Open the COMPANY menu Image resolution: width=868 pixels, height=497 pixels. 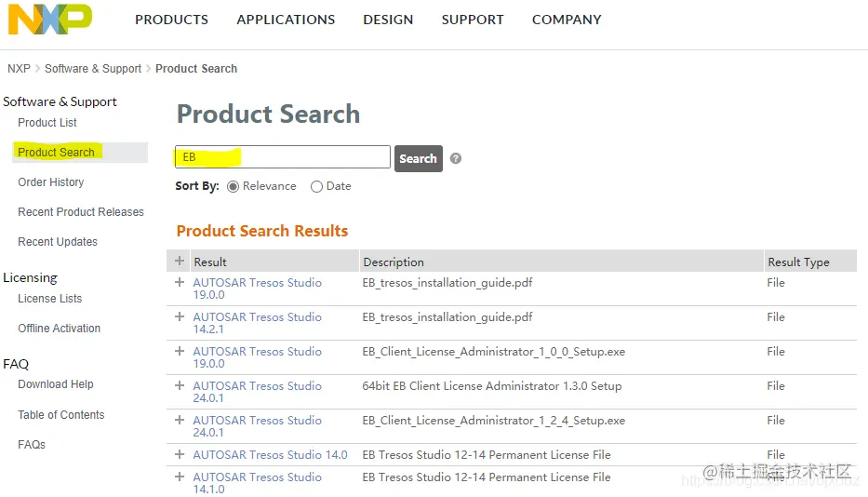click(566, 20)
